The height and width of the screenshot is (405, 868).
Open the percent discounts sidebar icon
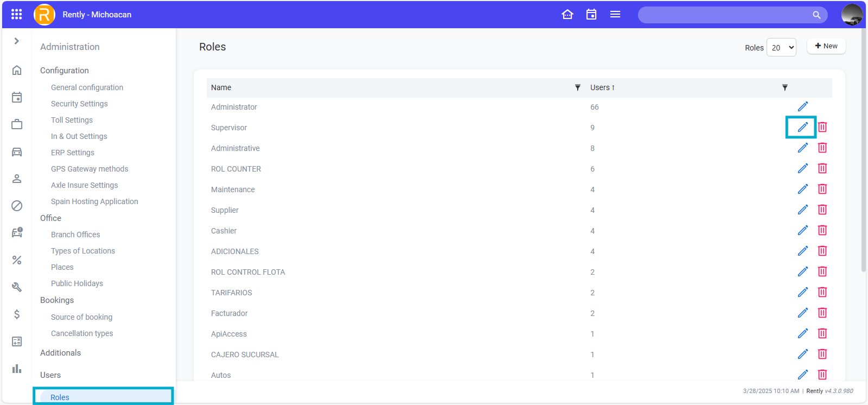pos(17,260)
